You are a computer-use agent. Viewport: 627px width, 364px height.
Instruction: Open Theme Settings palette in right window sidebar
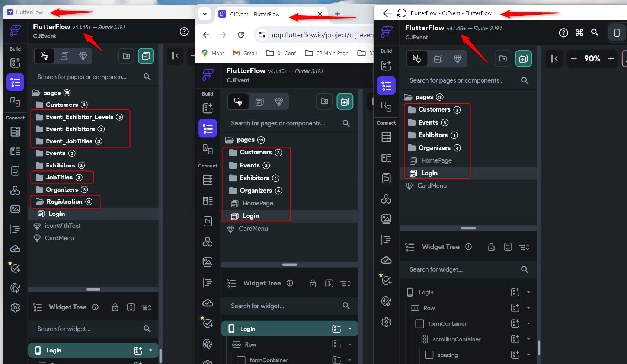(386, 301)
